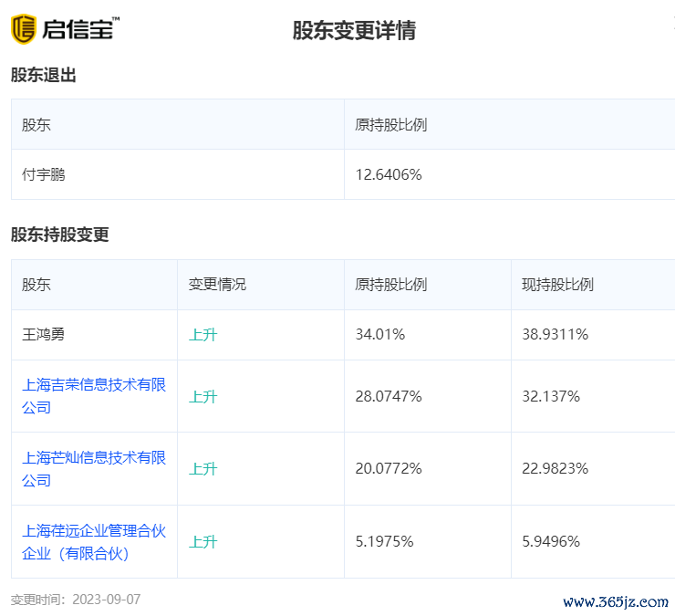Click the 股东变更详情 page title
The height and width of the screenshot is (616, 675).
coord(354,30)
